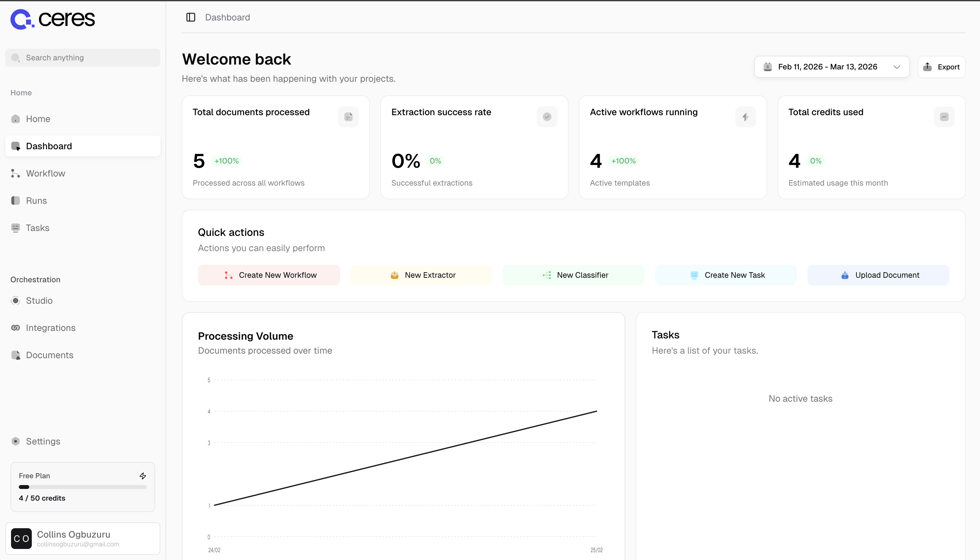Click the Free Plan lightning bolt icon
Screen dimensions: 980x560
[143, 476]
